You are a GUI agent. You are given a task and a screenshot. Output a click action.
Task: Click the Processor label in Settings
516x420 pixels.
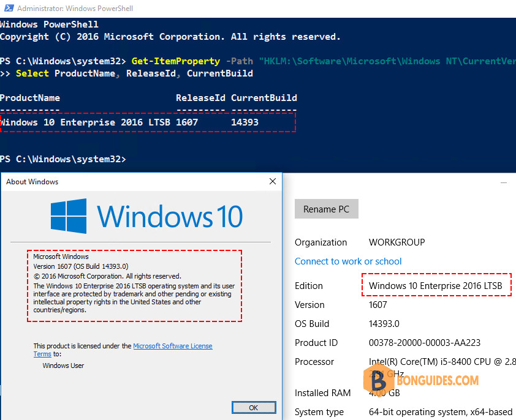(314, 362)
